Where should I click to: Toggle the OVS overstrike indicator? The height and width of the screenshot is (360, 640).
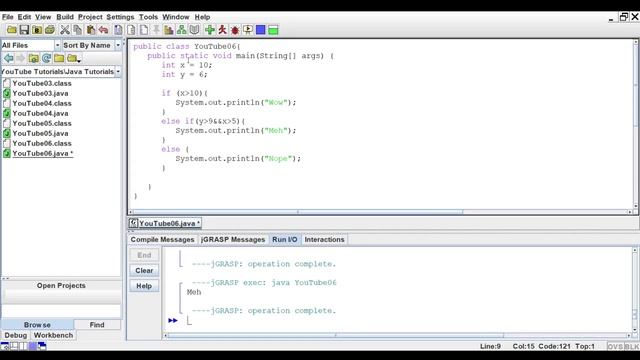[x=615, y=347]
